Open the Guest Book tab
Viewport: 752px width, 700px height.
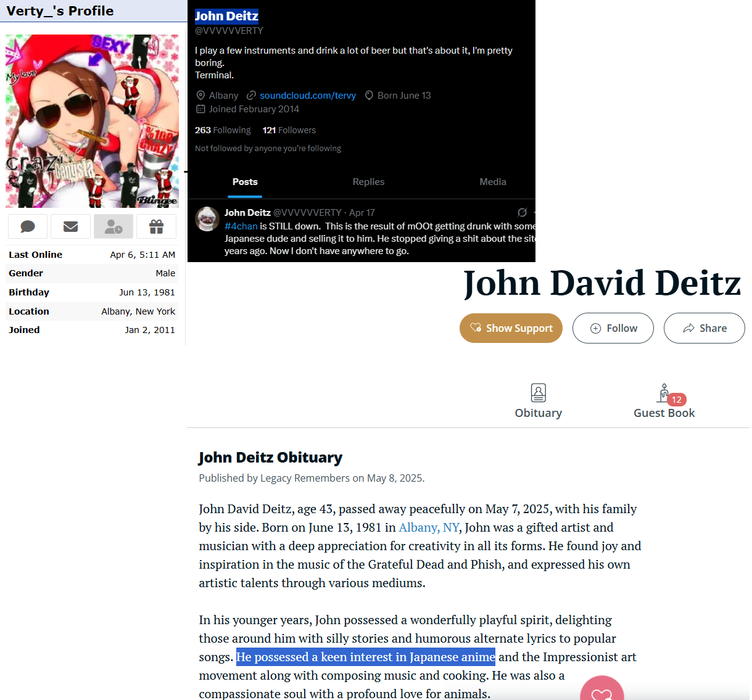coord(664,401)
